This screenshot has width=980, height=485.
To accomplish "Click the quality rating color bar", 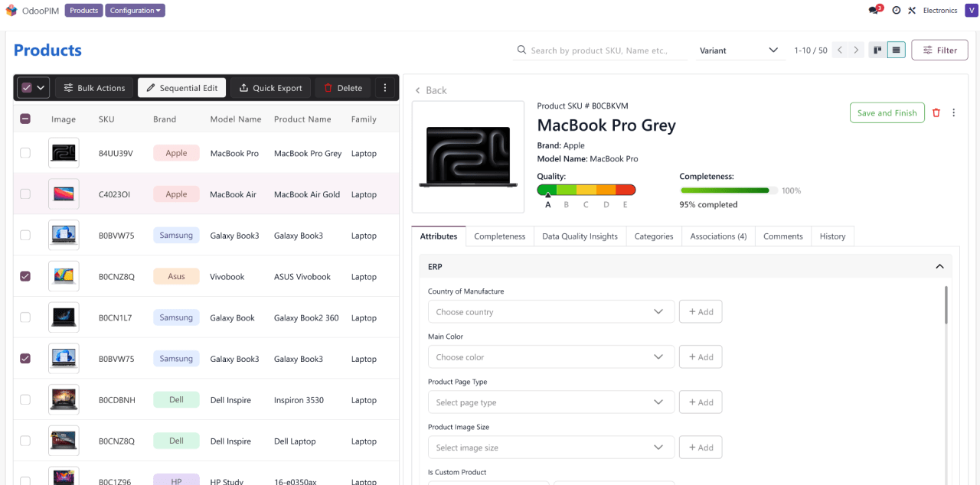I will click(586, 190).
